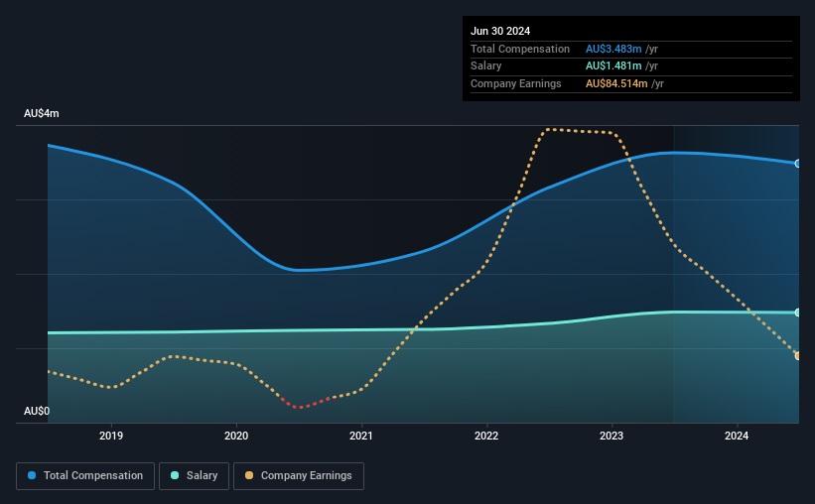Select the Company Earnings endpoint marker for 2024

pyautogui.click(x=798, y=356)
